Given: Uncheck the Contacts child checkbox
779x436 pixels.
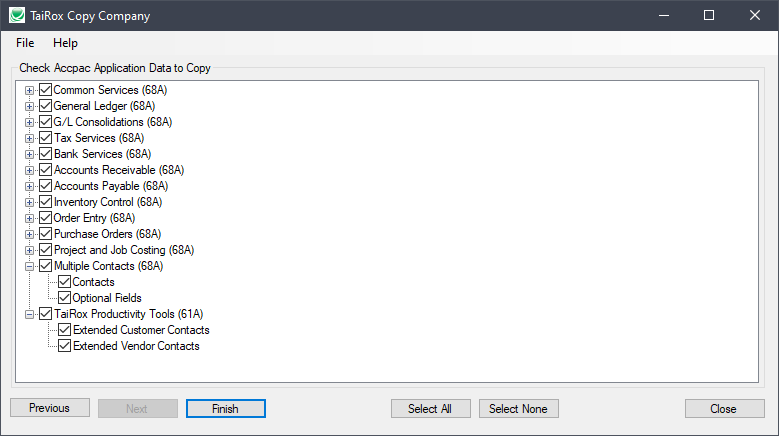Looking at the screenshot, I should pos(65,282).
